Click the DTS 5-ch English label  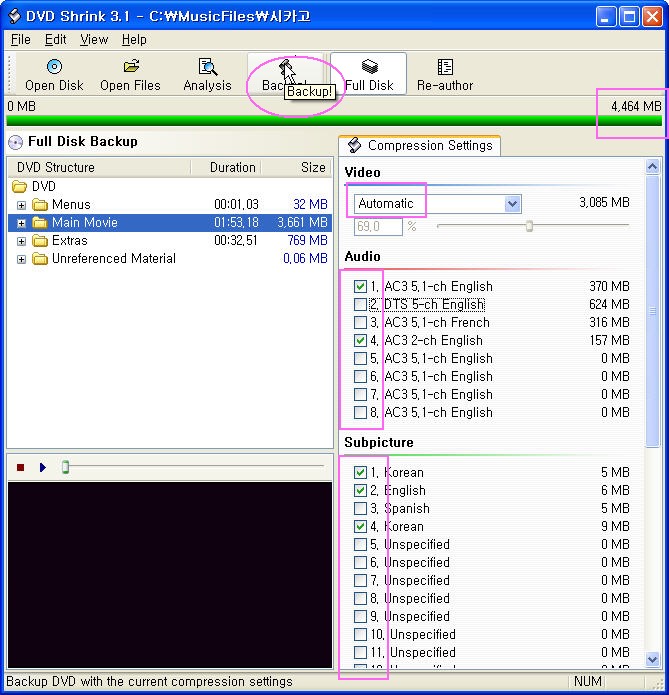click(434, 305)
